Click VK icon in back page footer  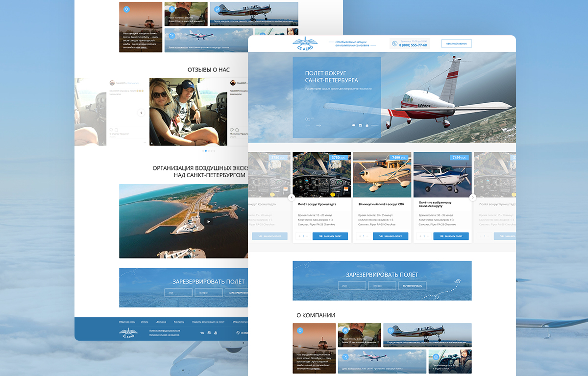(202, 333)
